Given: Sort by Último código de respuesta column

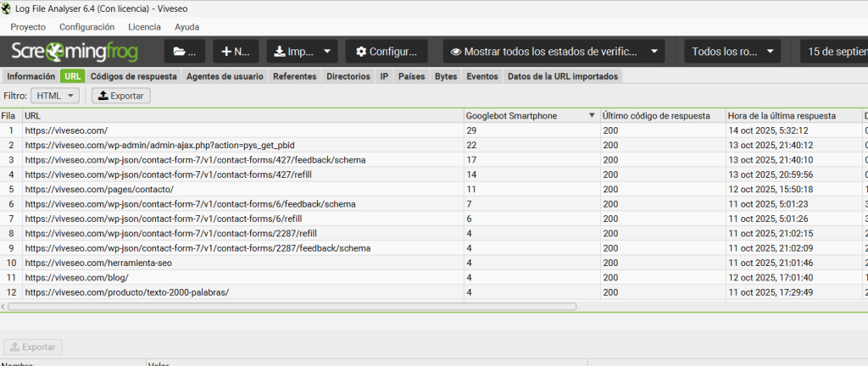Looking at the screenshot, I should 655,115.
